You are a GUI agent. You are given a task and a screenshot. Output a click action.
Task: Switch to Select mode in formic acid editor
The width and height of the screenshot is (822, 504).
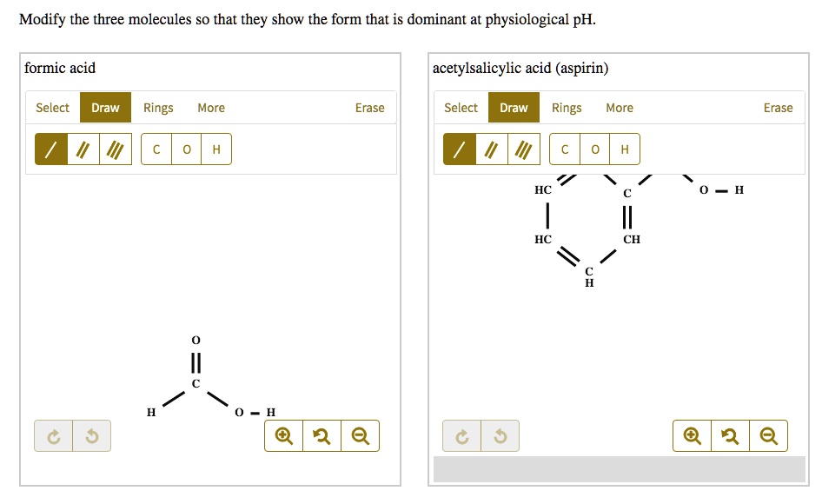coord(52,108)
